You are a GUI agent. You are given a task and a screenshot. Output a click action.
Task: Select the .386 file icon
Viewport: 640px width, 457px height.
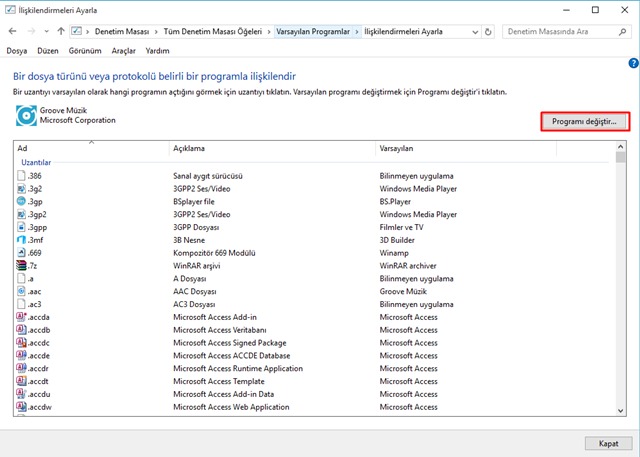21,176
